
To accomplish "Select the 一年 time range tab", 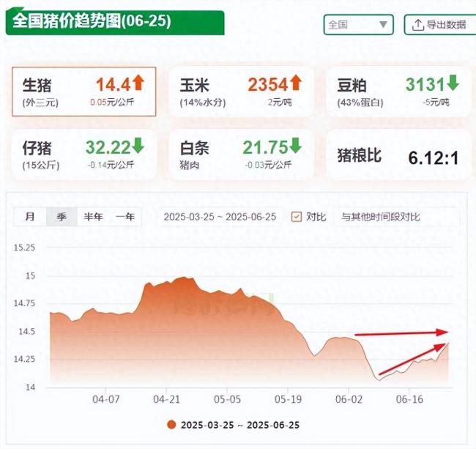I will (125, 217).
